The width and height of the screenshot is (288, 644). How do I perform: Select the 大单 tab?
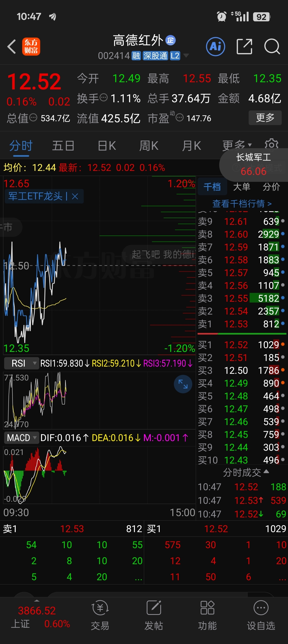[x=242, y=187]
